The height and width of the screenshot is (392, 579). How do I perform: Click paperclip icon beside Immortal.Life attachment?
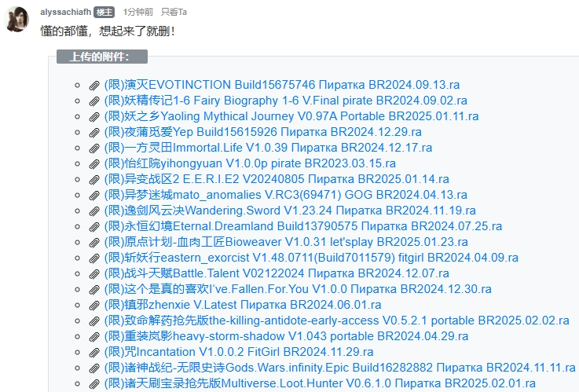94,148
